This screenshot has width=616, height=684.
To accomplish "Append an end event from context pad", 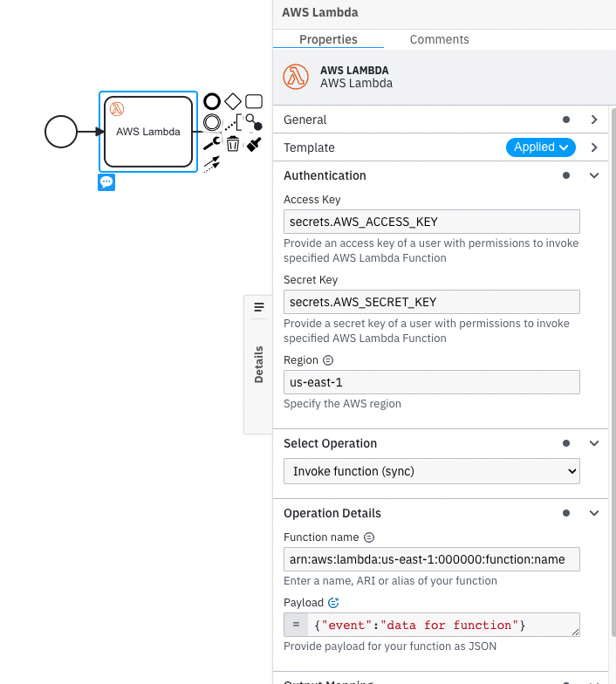I will [212, 102].
